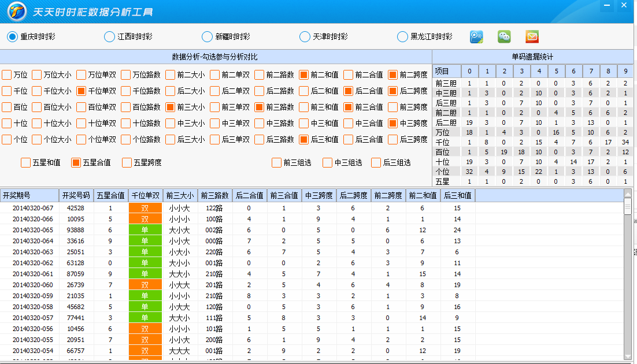Screen dimensions: 637x364
Task: Enable the 前三组选 checkbox
Action: [276, 162]
